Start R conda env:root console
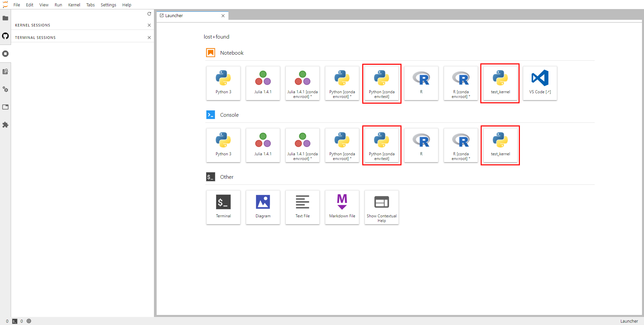Image resolution: width=644 pixels, height=325 pixels. (461, 145)
